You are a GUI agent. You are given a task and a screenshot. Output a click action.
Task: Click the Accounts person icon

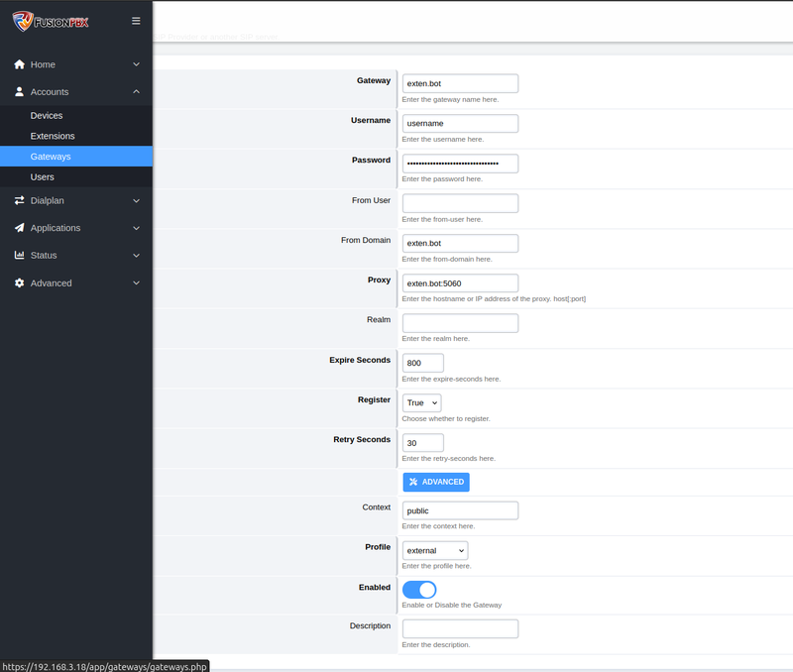pos(17,91)
